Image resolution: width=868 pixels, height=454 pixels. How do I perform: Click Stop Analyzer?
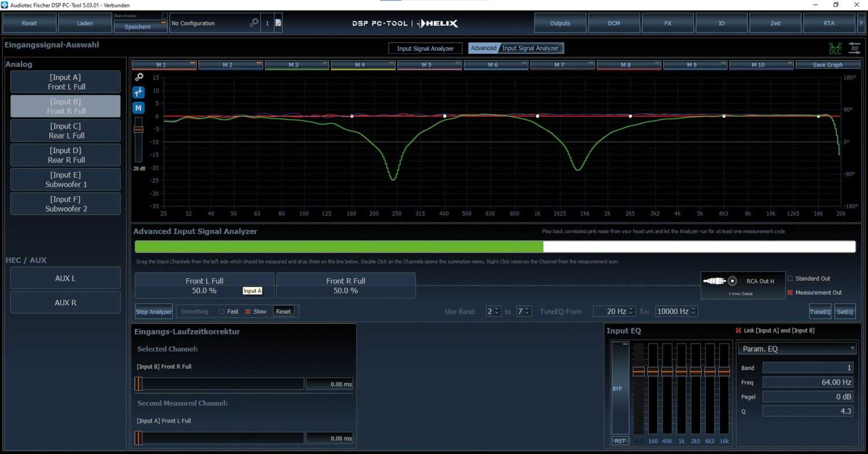click(x=154, y=312)
